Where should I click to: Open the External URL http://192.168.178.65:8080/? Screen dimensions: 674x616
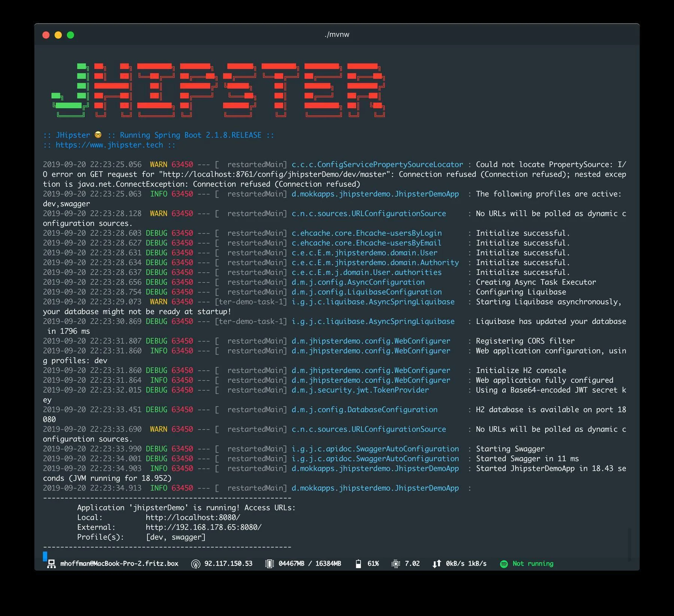click(x=204, y=527)
